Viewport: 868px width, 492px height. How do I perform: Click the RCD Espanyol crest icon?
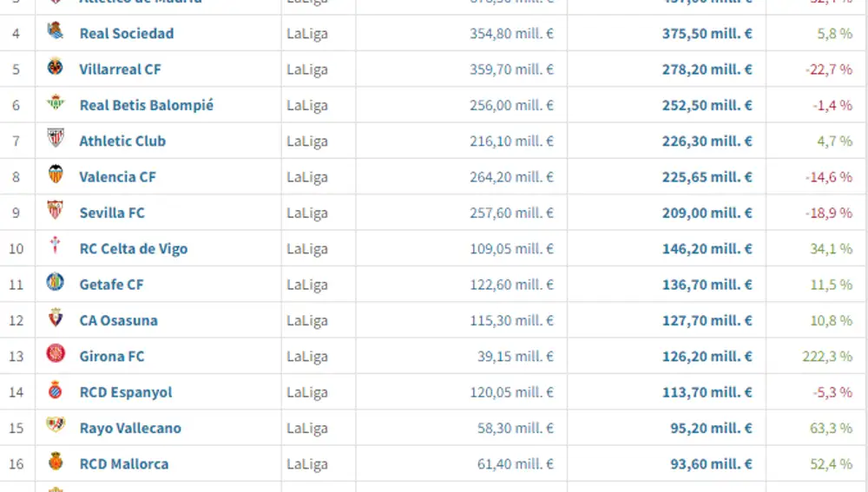(56, 389)
